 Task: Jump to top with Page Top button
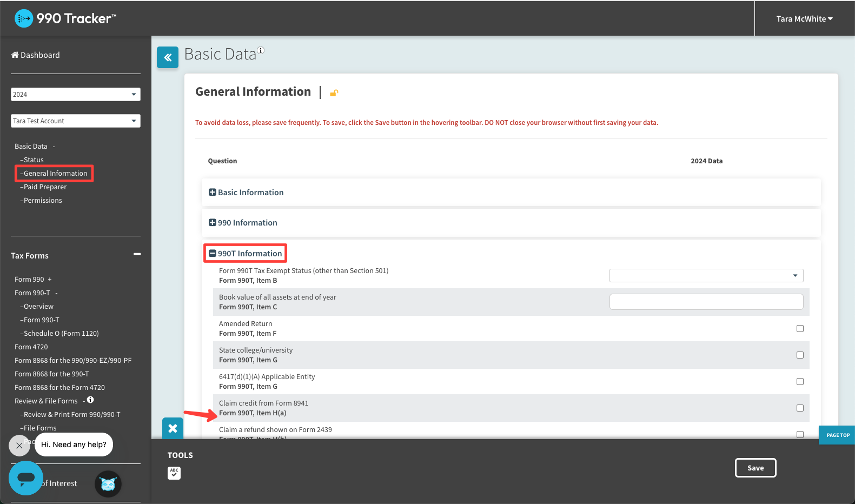pyautogui.click(x=837, y=435)
